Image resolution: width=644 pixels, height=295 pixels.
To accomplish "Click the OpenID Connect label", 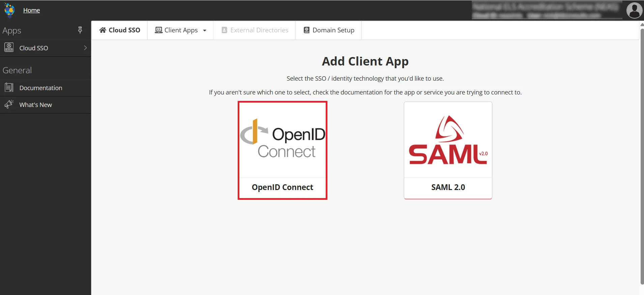I will point(283,187).
